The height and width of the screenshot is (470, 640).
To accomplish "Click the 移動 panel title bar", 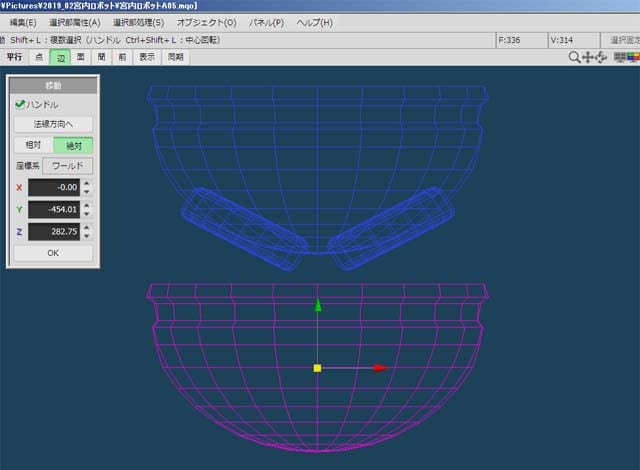I will [53, 85].
